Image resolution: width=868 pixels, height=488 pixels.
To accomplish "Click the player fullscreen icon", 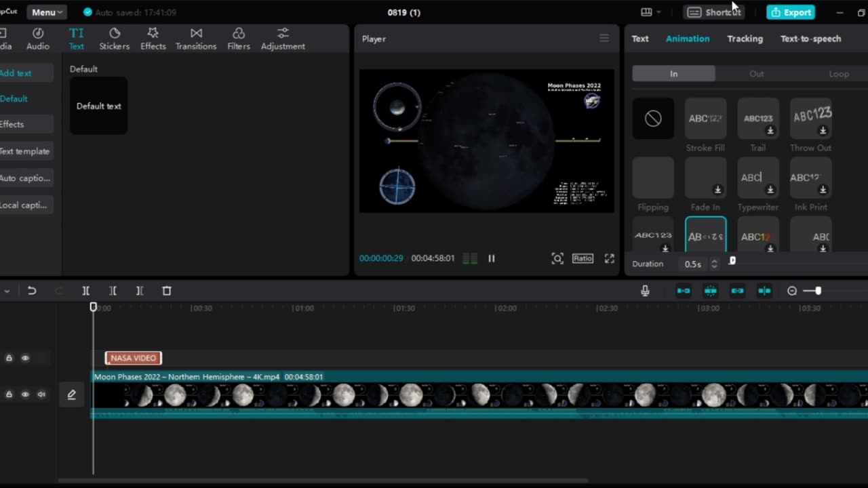I will (610, 258).
